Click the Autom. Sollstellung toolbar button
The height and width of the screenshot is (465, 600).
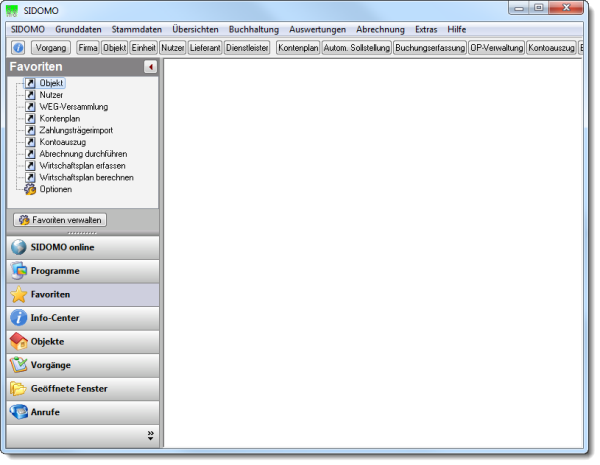pos(357,48)
